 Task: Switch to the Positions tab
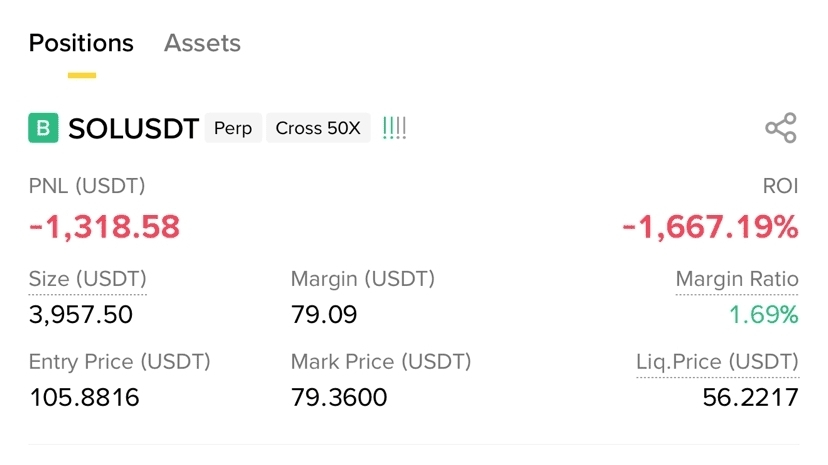pos(81,44)
